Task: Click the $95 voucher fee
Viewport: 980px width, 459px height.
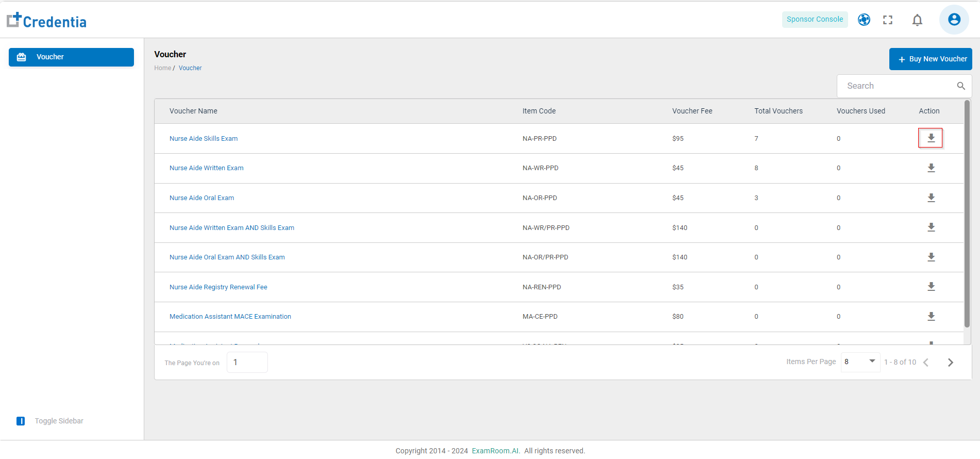Action: [x=678, y=139]
